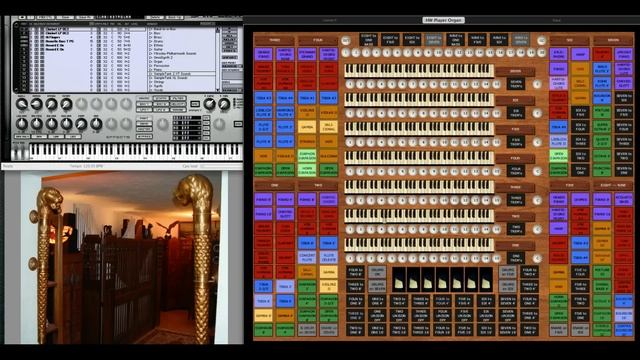The image size is (640, 360).
Task: Toggle the ONE TREM'S tremulant button
Action: tap(516, 258)
